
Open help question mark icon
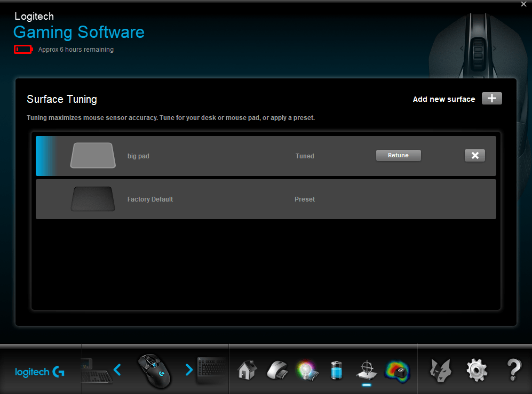514,369
